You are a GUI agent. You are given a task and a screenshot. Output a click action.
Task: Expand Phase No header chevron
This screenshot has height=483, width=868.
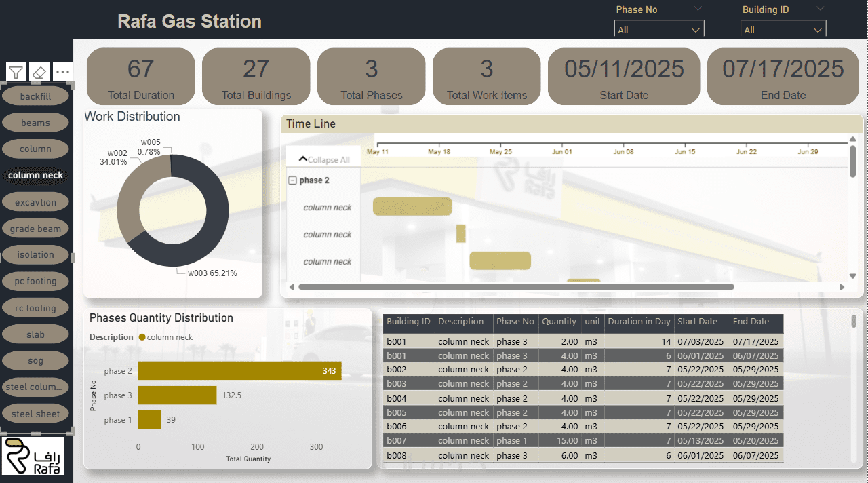pyautogui.click(x=698, y=9)
